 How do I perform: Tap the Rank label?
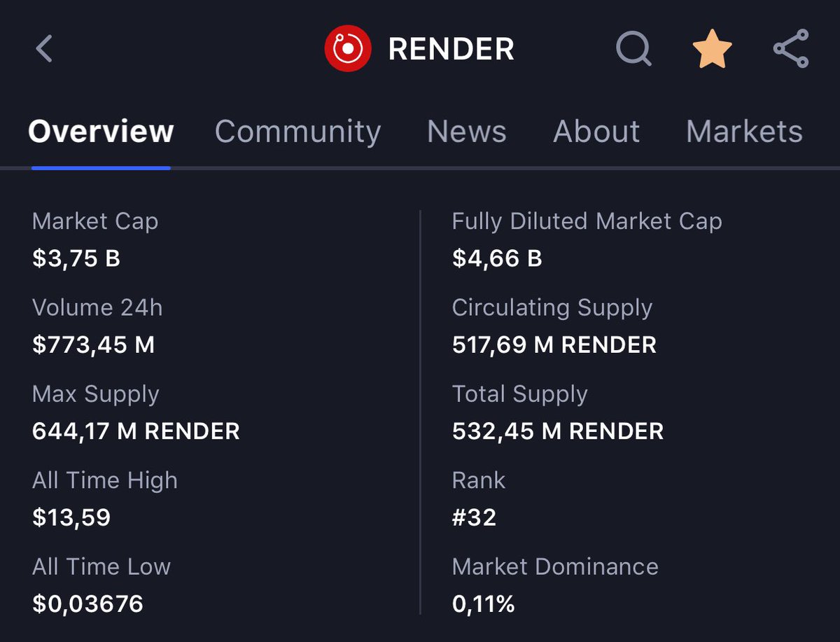pos(479,480)
